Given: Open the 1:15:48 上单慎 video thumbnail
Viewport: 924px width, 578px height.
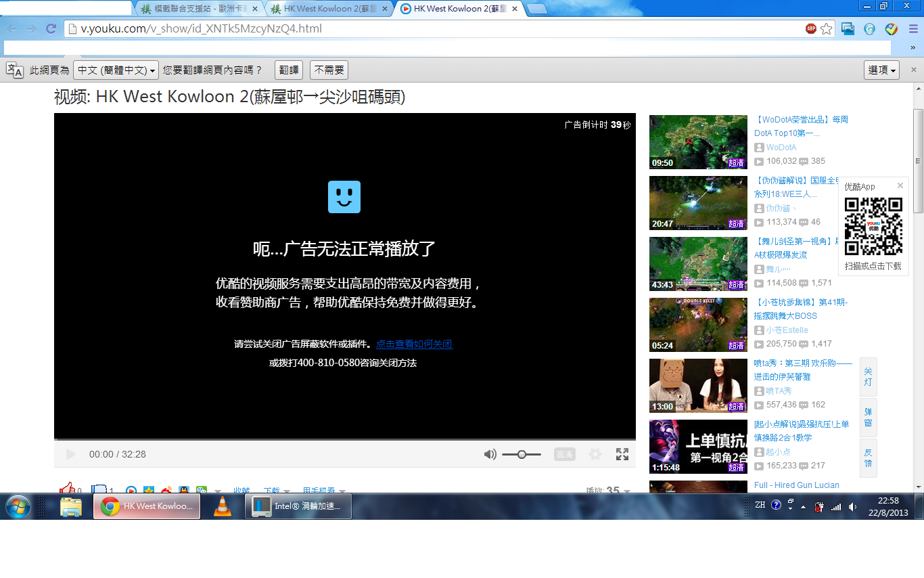Looking at the screenshot, I should pos(698,447).
